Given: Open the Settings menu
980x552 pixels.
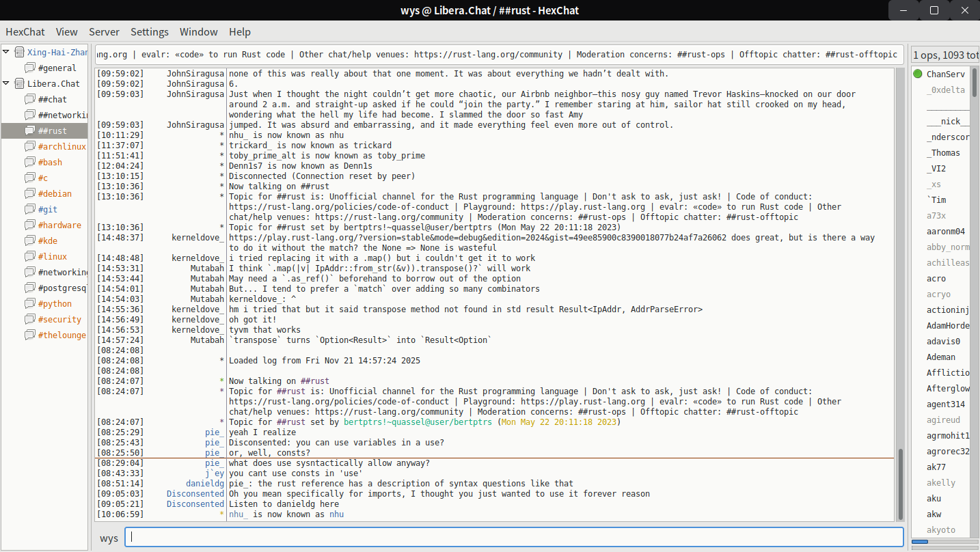Looking at the screenshot, I should click(150, 31).
